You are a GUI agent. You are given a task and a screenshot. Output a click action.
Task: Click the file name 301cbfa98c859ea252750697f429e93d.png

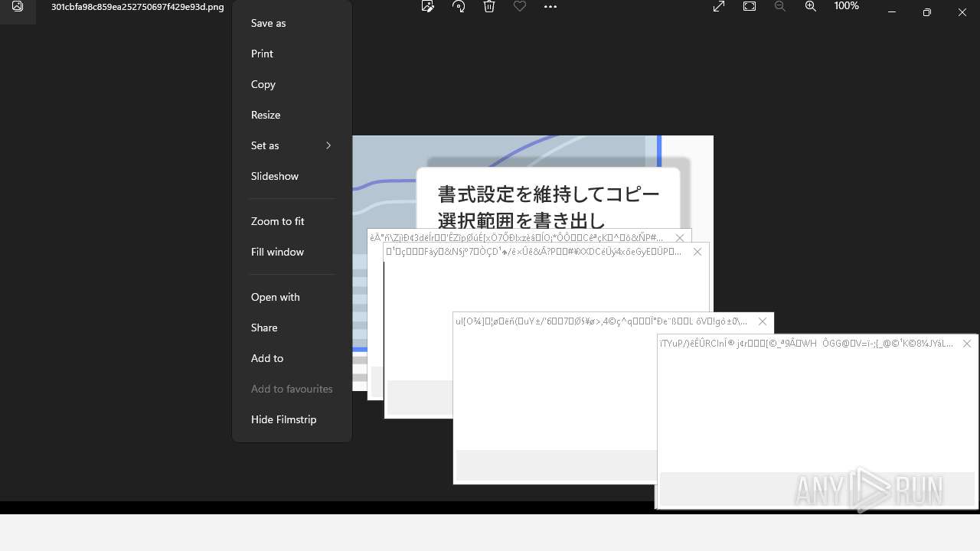click(138, 7)
